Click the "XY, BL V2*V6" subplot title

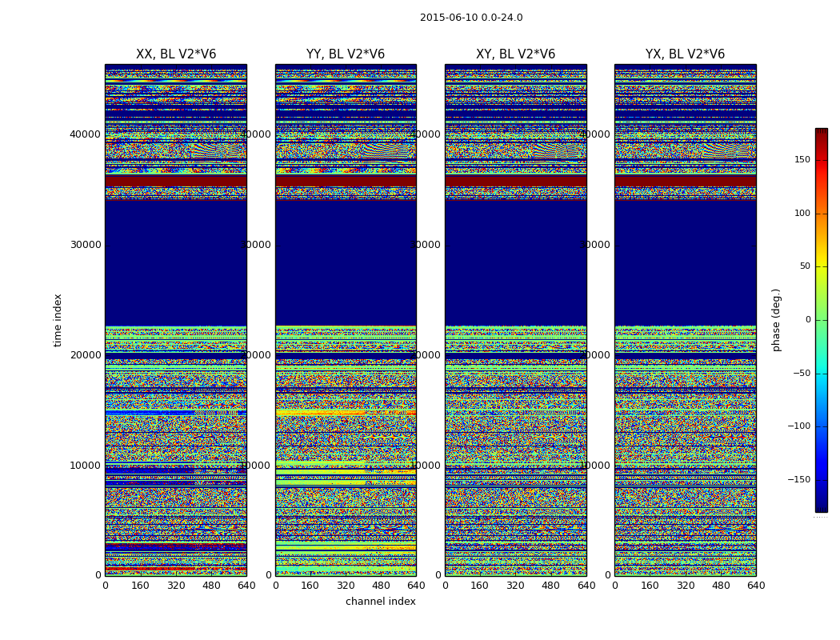[x=515, y=54]
